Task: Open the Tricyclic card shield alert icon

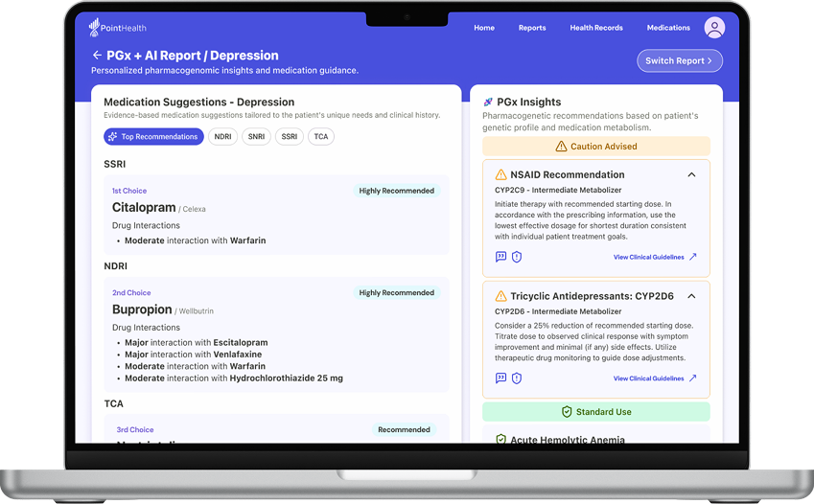Action: (517, 378)
